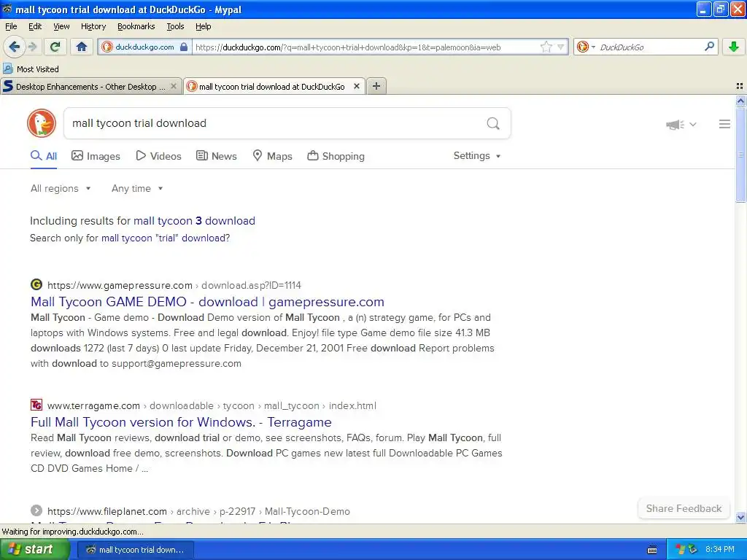Click the system tray clock
The width and height of the screenshot is (747, 560).
pyautogui.click(x=720, y=550)
